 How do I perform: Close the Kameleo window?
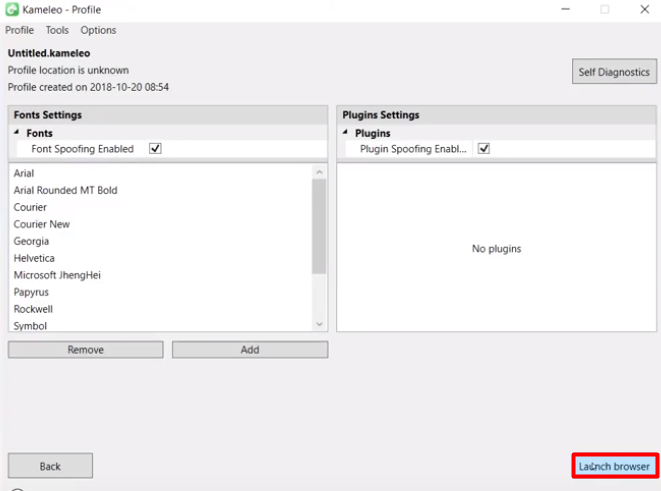[644, 9]
